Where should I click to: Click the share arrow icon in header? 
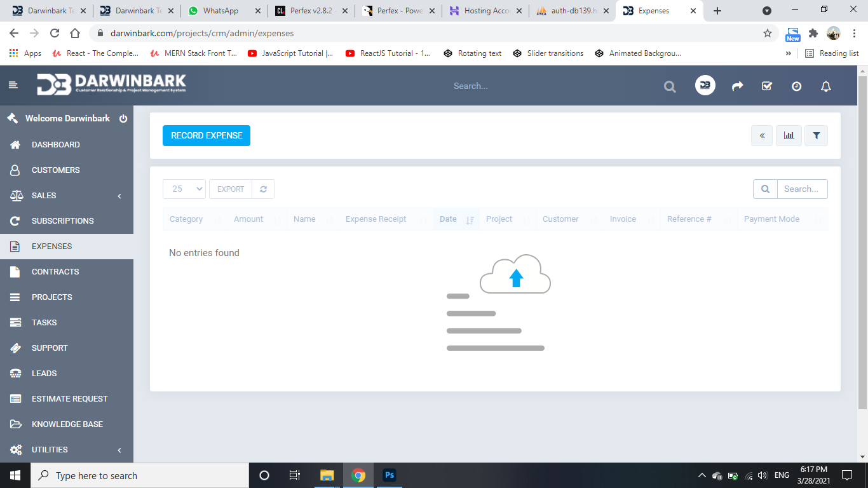tap(737, 86)
